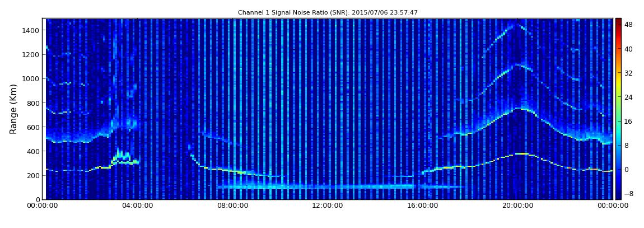644x228 pixels.
Task: Click the SNR colorbar strip
Action: (x=618, y=109)
